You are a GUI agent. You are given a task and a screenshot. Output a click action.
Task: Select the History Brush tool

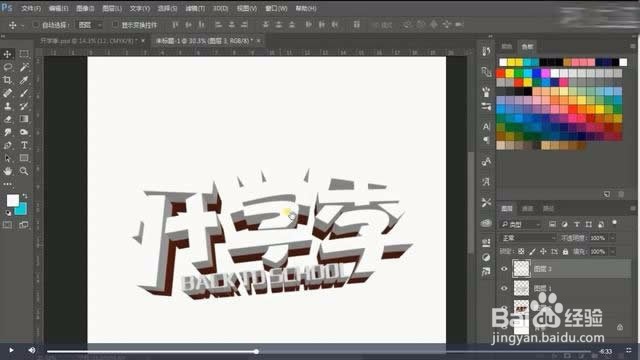(24, 106)
